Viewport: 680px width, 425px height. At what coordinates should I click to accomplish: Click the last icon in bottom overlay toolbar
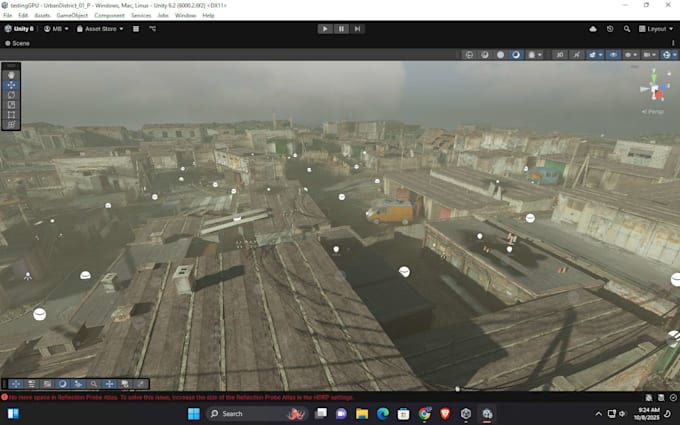click(141, 384)
